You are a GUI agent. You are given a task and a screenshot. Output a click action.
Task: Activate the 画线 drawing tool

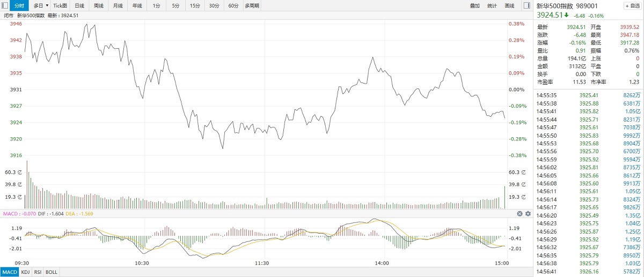click(x=509, y=6)
